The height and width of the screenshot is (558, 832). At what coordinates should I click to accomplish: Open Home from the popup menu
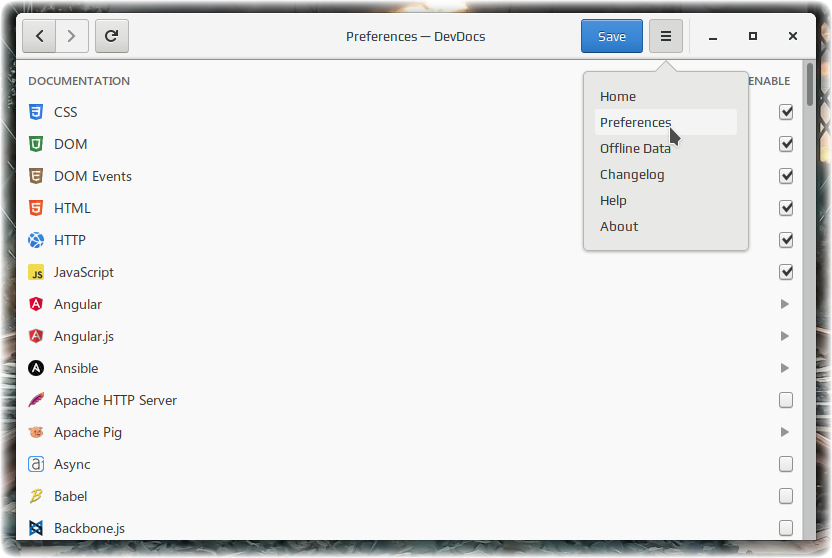(665, 97)
